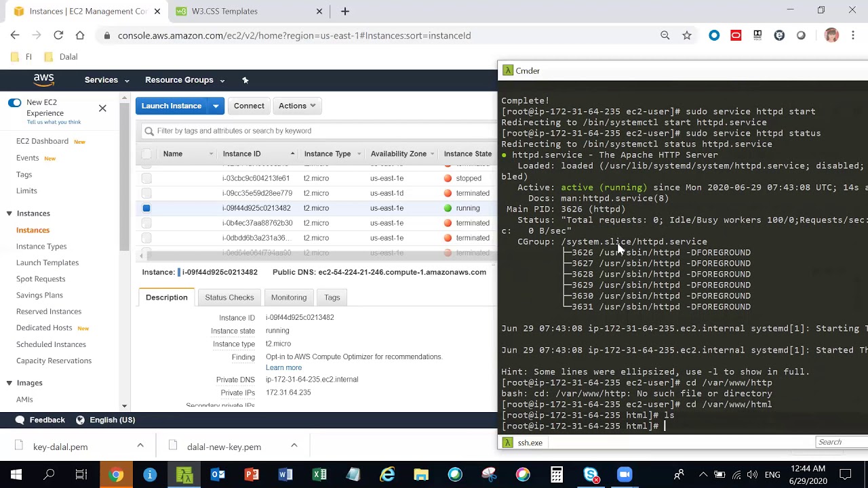The height and width of the screenshot is (488, 868).
Task: Click the pin shortcut icon in AWS header
Action: (x=245, y=80)
